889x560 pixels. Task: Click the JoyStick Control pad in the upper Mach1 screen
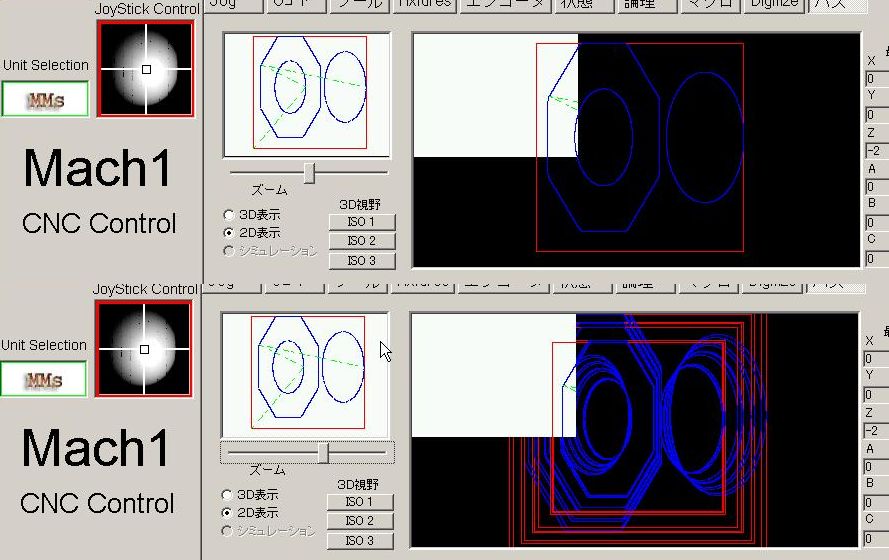click(x=146, y=69)
